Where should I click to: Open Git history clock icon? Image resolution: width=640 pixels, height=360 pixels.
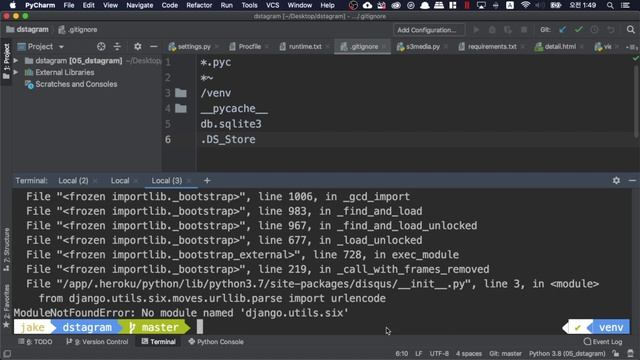(x=594, y=30)
